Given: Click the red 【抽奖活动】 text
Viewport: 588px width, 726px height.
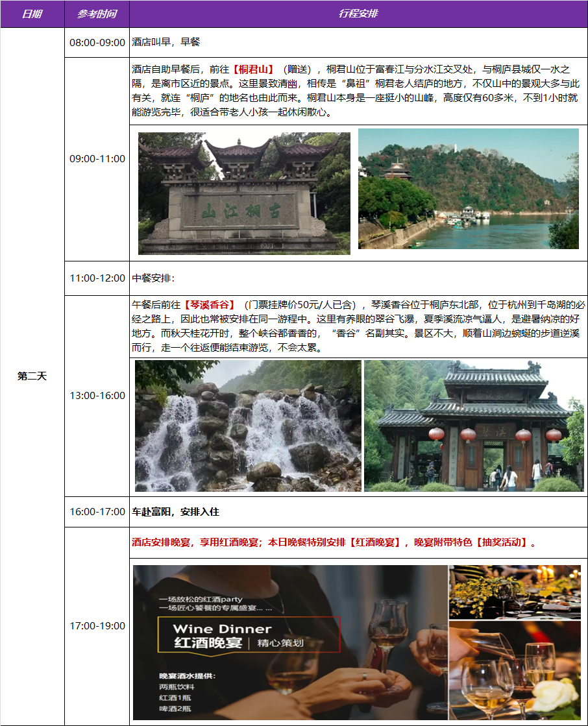Looking at the screenshot, I should click(x=502, y=542).
